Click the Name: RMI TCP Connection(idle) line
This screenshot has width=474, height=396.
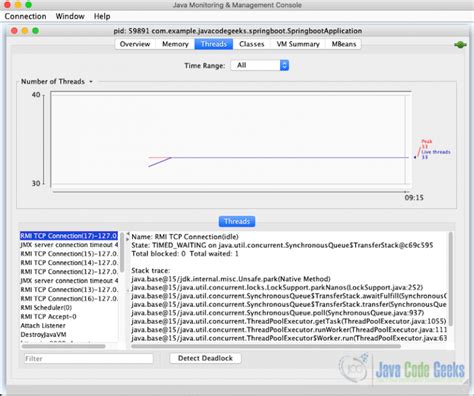pos(185,237)
